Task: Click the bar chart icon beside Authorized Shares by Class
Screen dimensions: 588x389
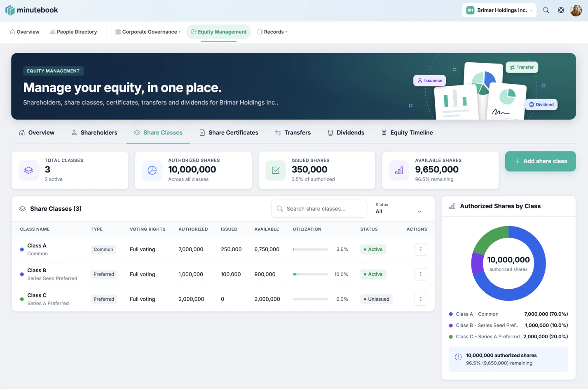Action: tap(452, 206)
